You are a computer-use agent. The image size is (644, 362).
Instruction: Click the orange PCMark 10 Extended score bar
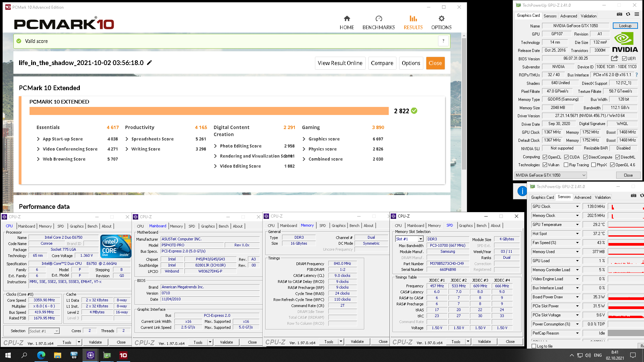point(209,111)
